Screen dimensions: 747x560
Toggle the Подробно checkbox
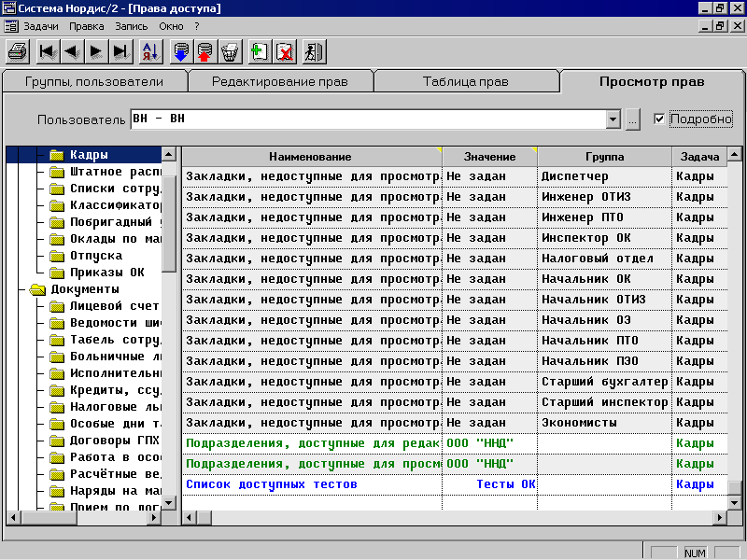point(659,119)
